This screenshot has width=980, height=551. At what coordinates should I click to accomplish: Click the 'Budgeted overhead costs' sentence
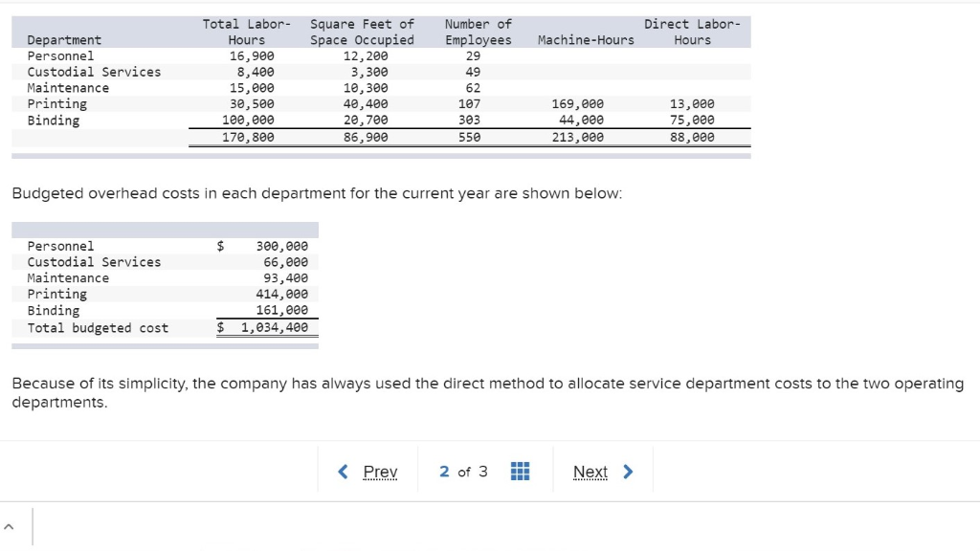tap(317, 193)
